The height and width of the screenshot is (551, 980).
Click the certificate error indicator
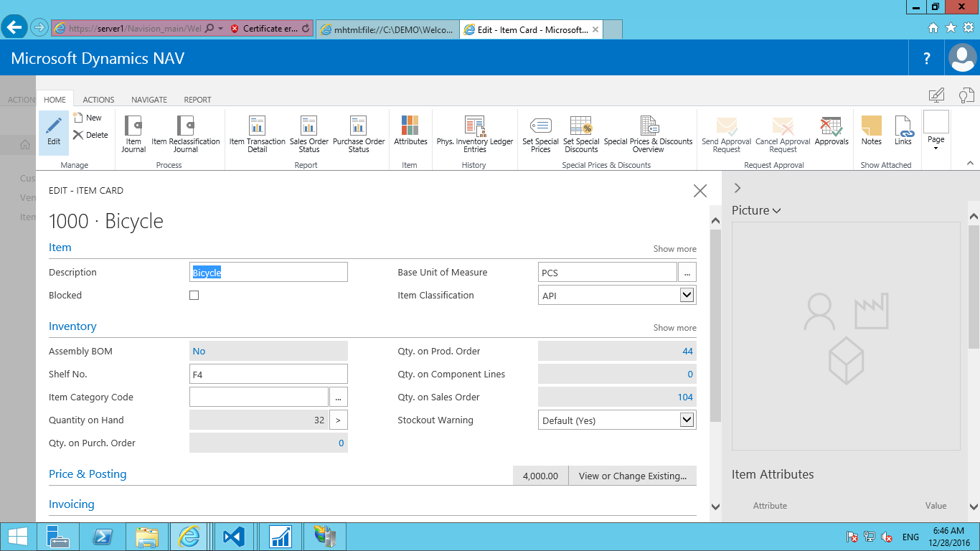click(265, 29)
